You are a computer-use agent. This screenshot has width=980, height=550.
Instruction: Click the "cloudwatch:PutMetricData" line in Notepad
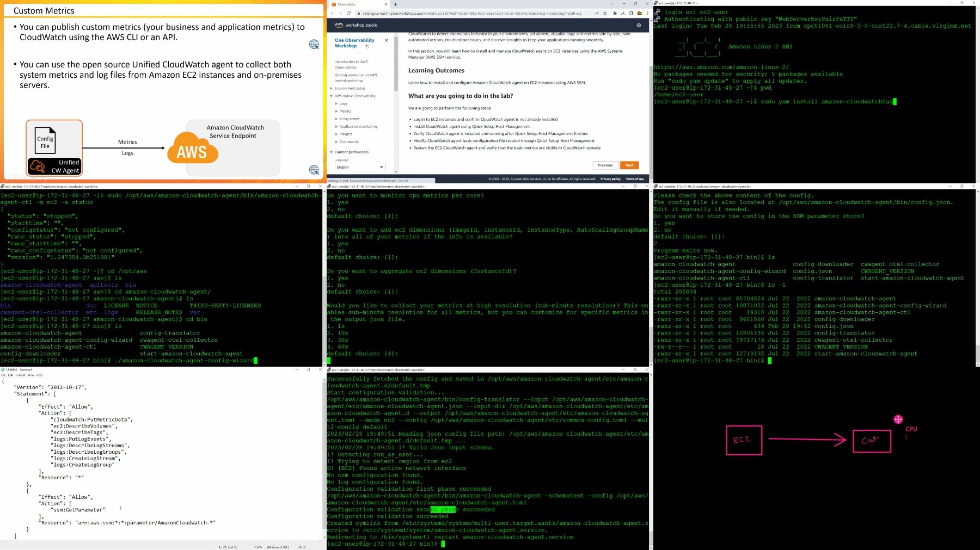click(x=91, y=419)
